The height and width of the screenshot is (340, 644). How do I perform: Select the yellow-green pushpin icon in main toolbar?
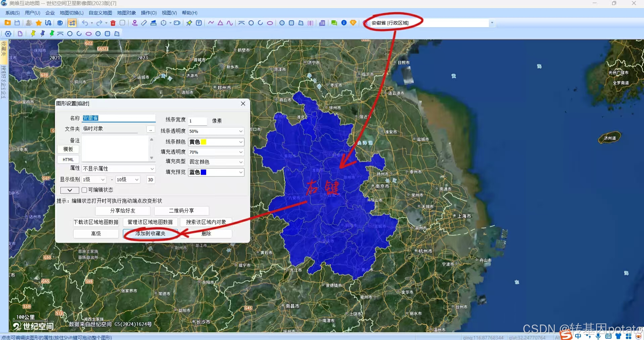[189, 23]
